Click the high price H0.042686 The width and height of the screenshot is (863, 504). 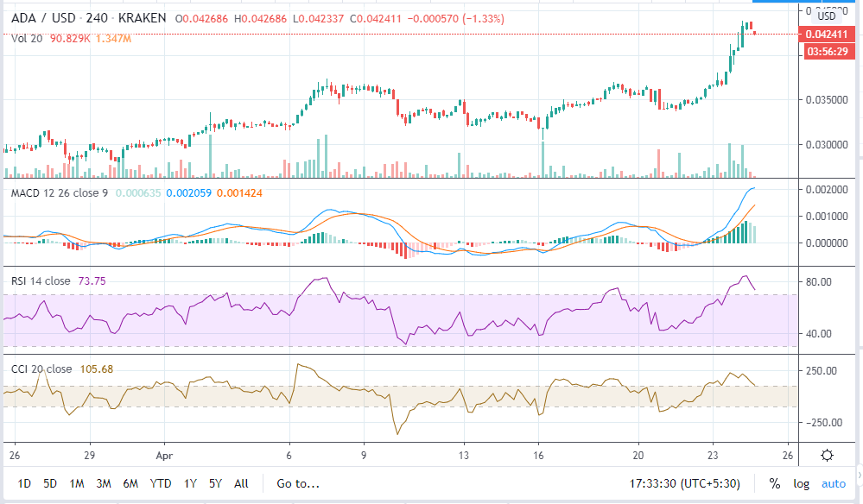pyautogui.click(x=260, y=18)
